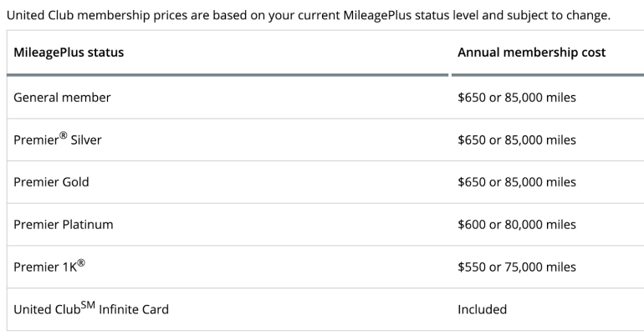Click the $600 or 80,000 miles cell
Viewport: 644px width, 336px height.
[516, 225]
